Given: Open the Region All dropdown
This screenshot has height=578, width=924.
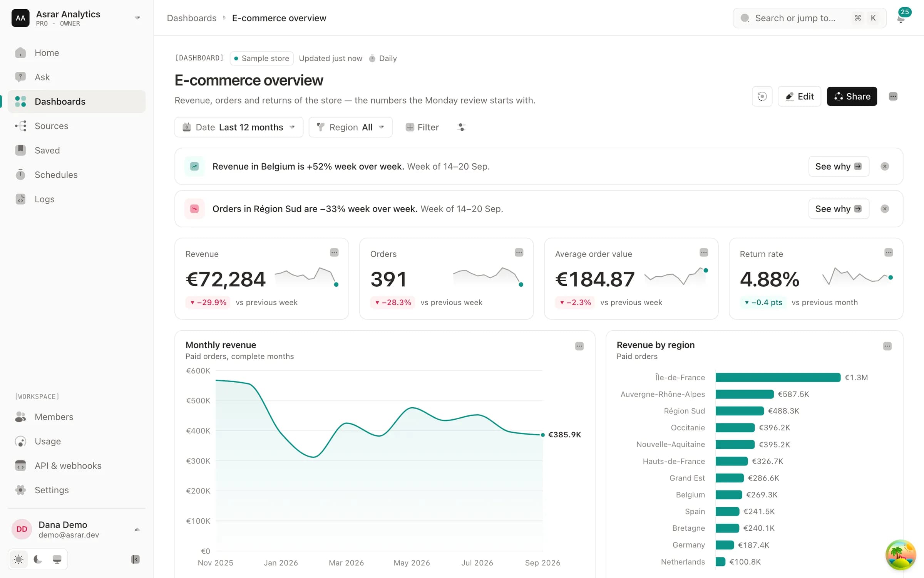Looking at the screenshot, I should [350, 127].
